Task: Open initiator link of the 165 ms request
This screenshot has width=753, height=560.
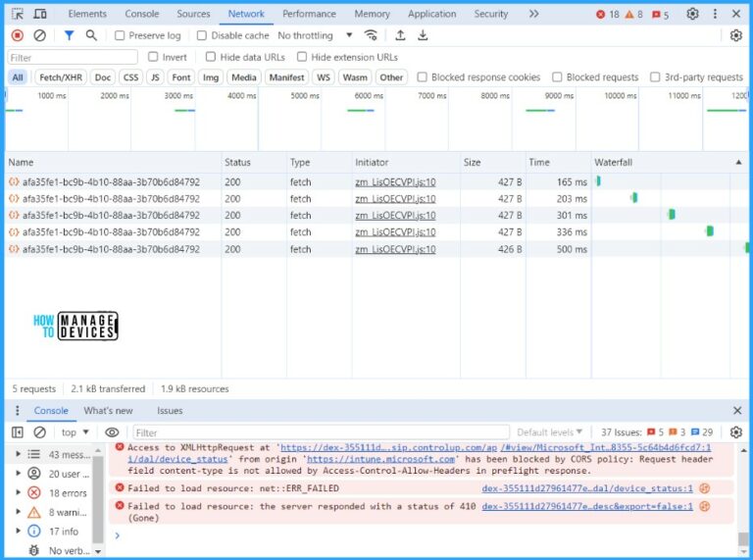Action: point(395,182)
